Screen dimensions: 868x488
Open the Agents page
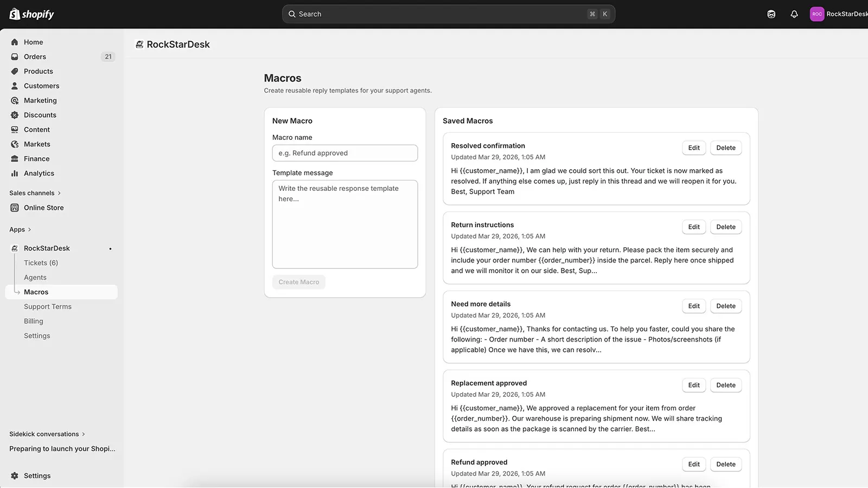pos(35,278)
